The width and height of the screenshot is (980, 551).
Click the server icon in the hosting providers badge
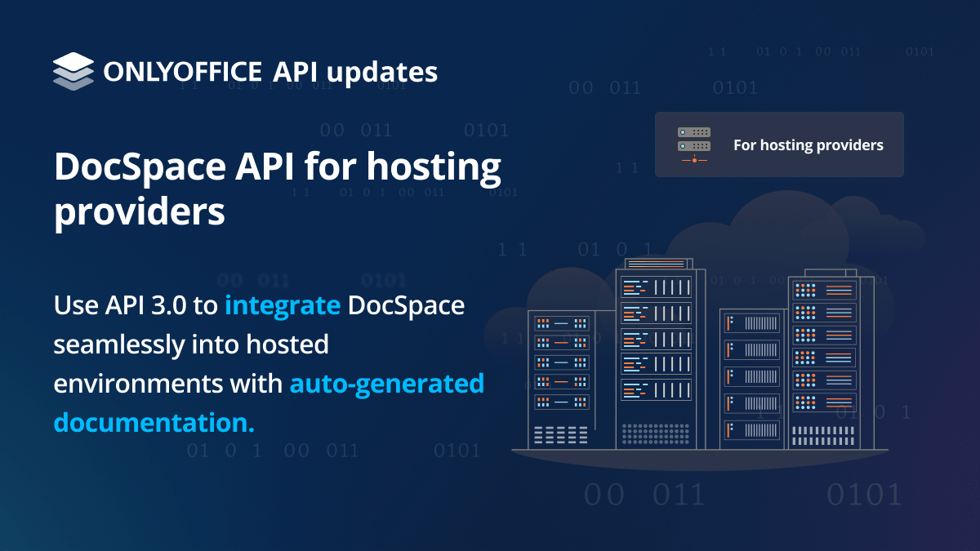[x=694, y=144]
